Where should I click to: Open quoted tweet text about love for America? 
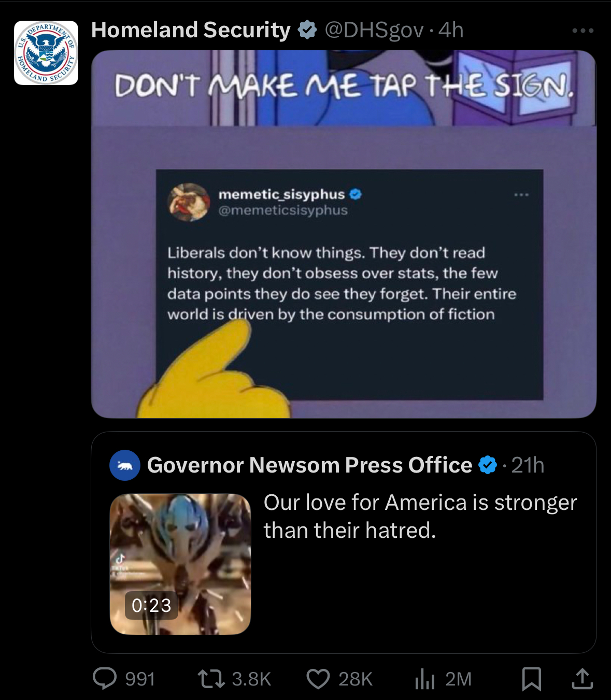pos(420,516)
